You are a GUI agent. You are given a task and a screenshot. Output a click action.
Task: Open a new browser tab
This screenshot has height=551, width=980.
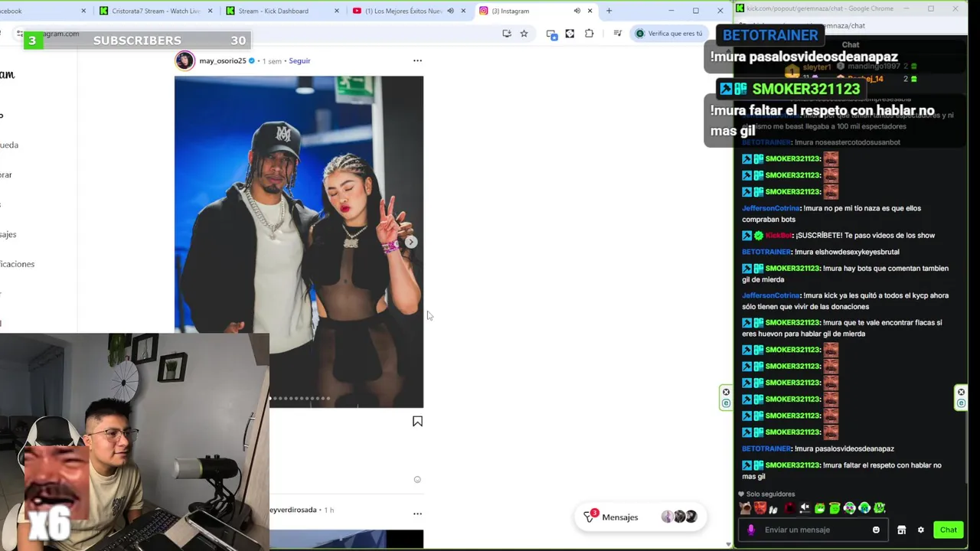tap(609, 11)
